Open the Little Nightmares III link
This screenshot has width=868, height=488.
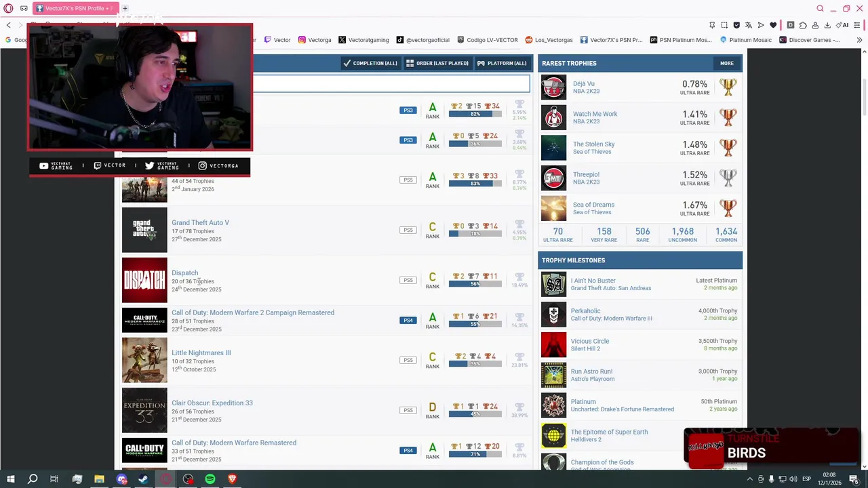(201, 352)
